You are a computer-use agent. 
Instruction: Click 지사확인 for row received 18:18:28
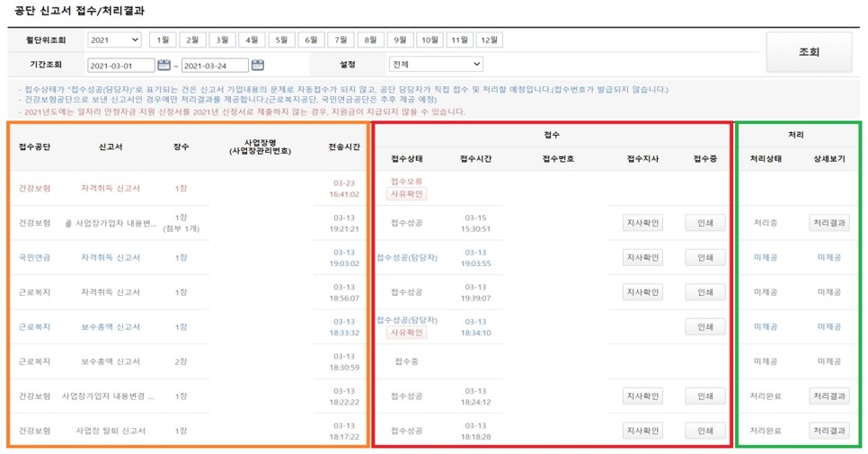click(x=642, y=431)
